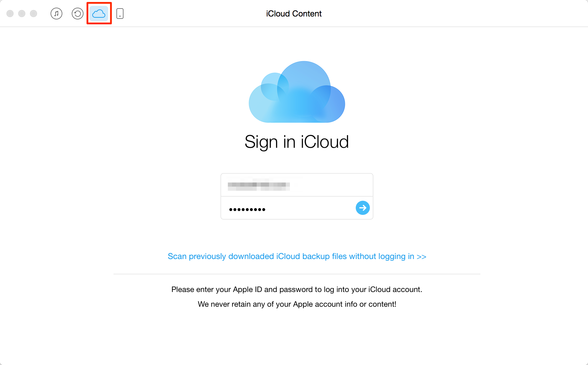The image size is (588, 365).
Task: Click the masked password dots
Action: coord(247,210)
